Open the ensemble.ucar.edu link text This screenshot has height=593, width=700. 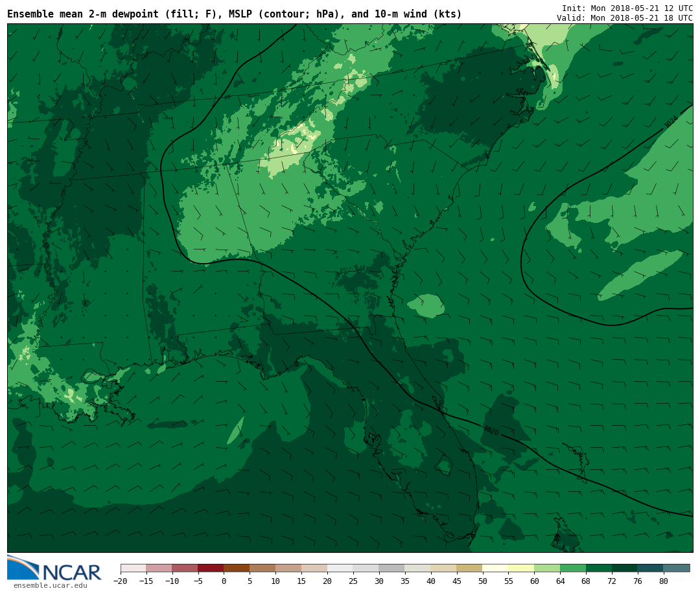pos(50,586)
